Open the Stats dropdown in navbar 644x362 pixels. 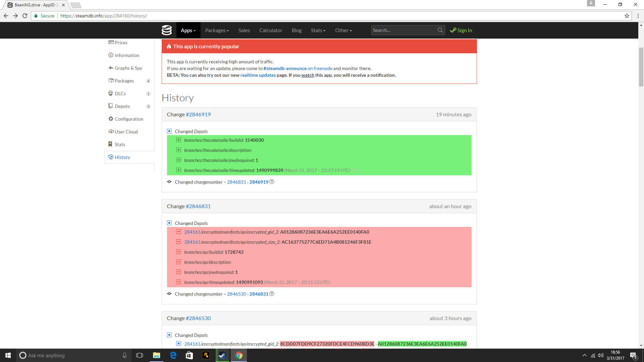pyautogui.click(x=318, y=30)
